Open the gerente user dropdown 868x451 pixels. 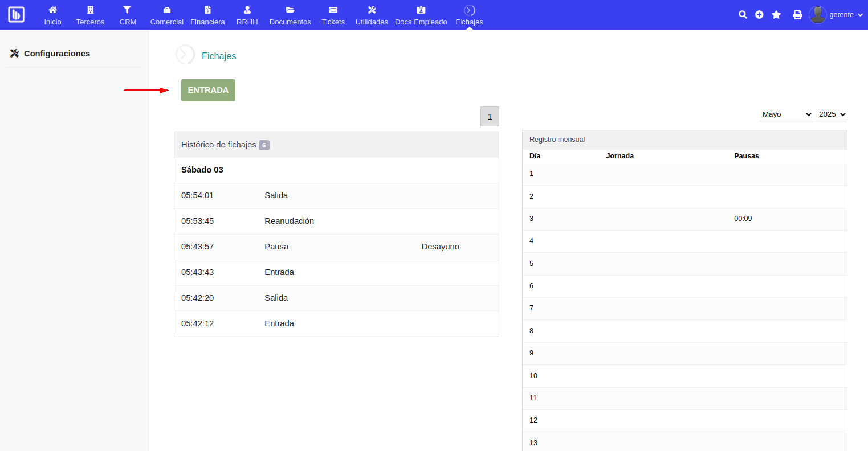pyautogui.click(x=836, y=15)
